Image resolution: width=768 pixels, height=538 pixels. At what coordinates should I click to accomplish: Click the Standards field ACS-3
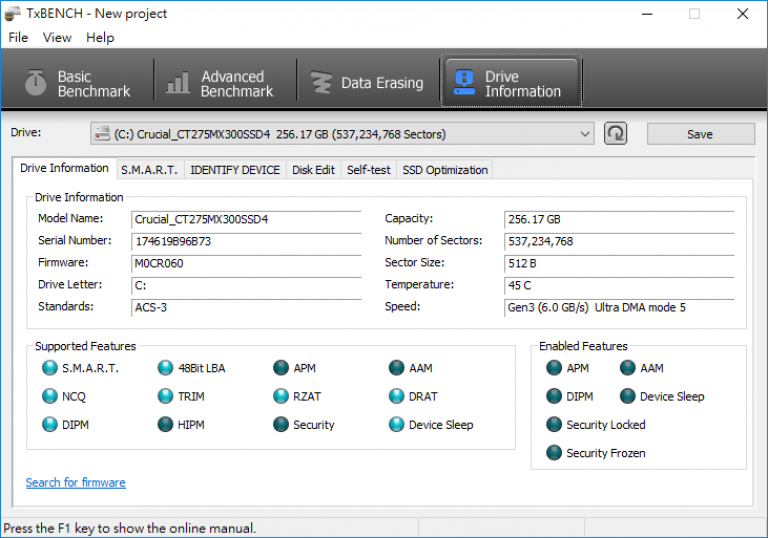pyautogui.click(x=246, y=307)
